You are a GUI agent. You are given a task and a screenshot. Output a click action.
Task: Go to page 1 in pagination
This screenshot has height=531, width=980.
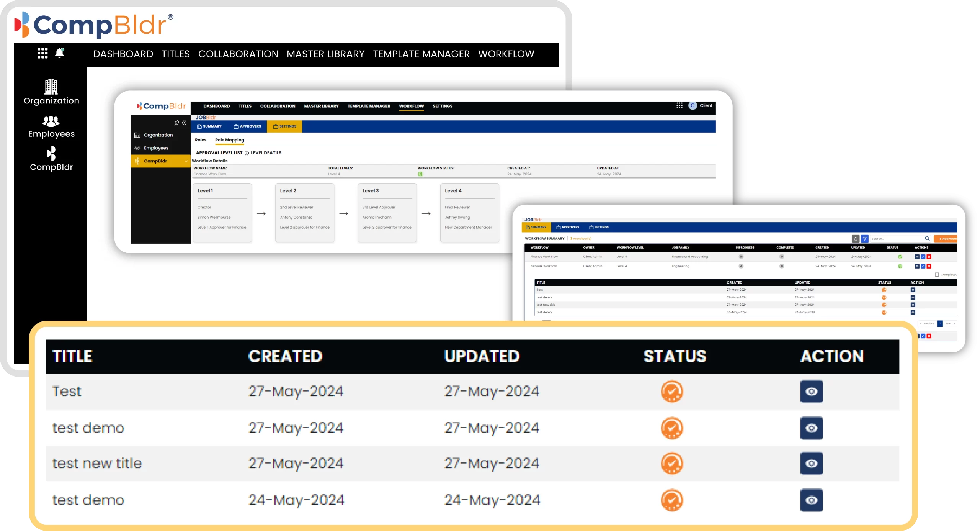(940, 324)
